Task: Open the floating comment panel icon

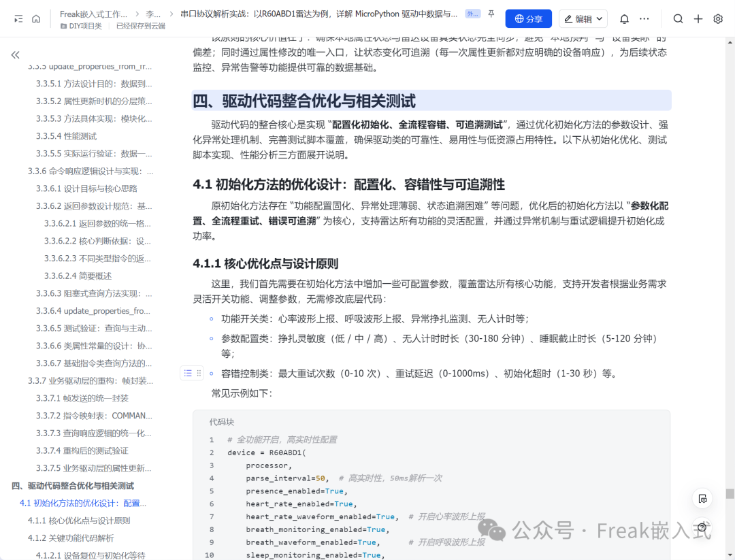Action: pyautogui.click(x=702, y=499)
